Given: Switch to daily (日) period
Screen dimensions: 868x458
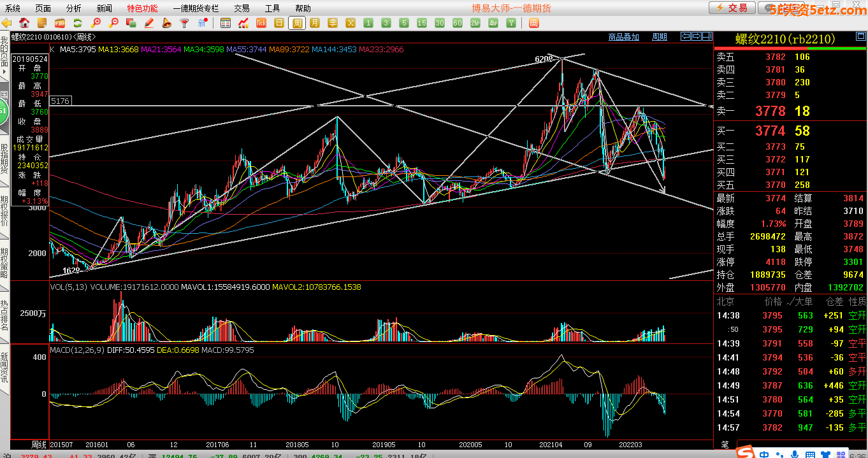Looking at the screenshot, I should click(279, 23).
